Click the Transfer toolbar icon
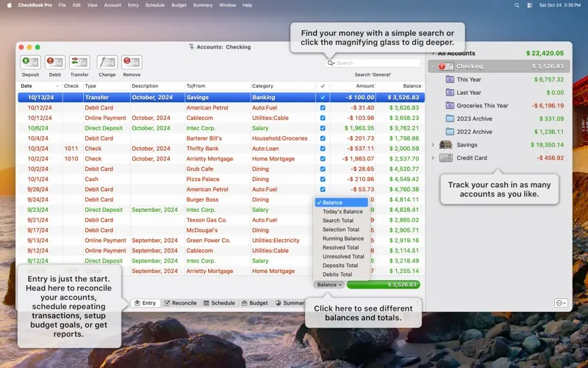The image size is (588, 368). coord(79,63)
